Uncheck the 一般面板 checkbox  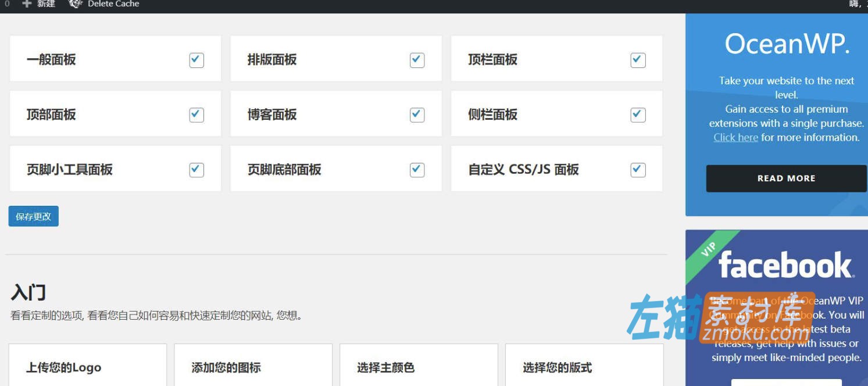[x=196, y=59]
